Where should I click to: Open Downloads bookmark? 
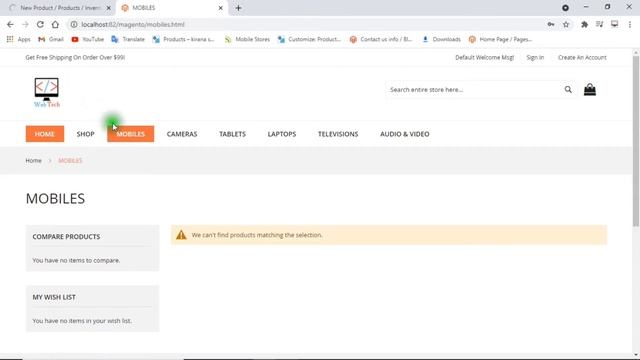(441, 39)
